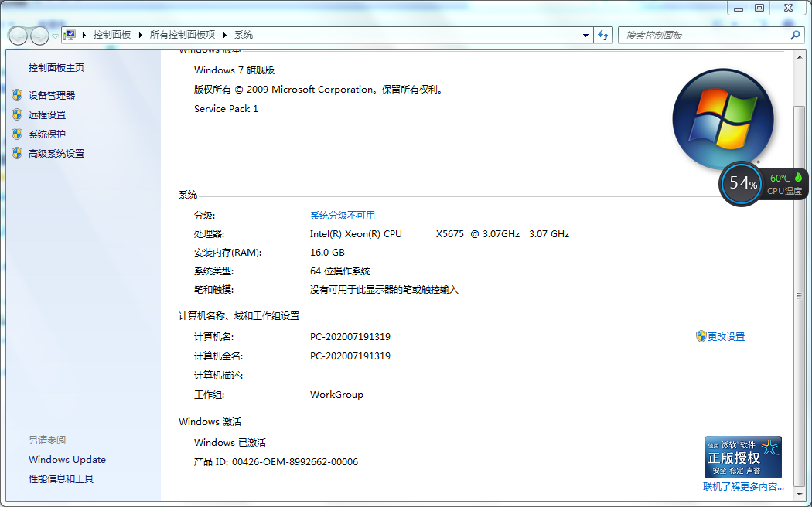Viewport: 812px width, 507px height.
Task: Click the Windows 已激活 status text
Action: point(230,442)
